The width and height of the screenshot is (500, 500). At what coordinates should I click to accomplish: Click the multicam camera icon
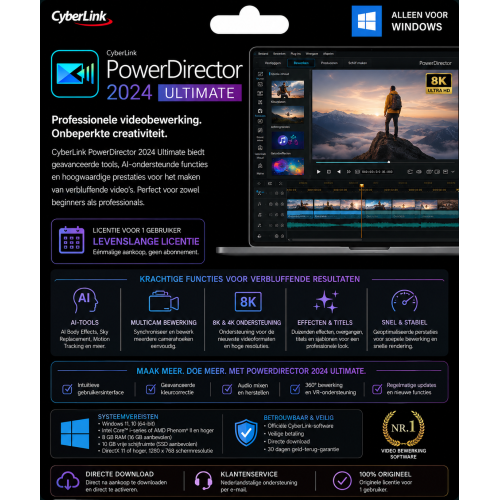163,301
